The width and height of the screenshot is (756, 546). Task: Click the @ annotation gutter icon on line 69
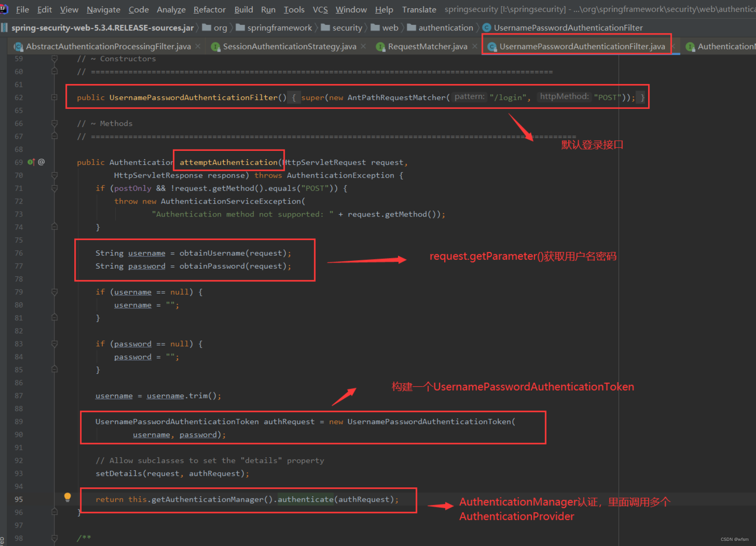(x=42, y=162)
